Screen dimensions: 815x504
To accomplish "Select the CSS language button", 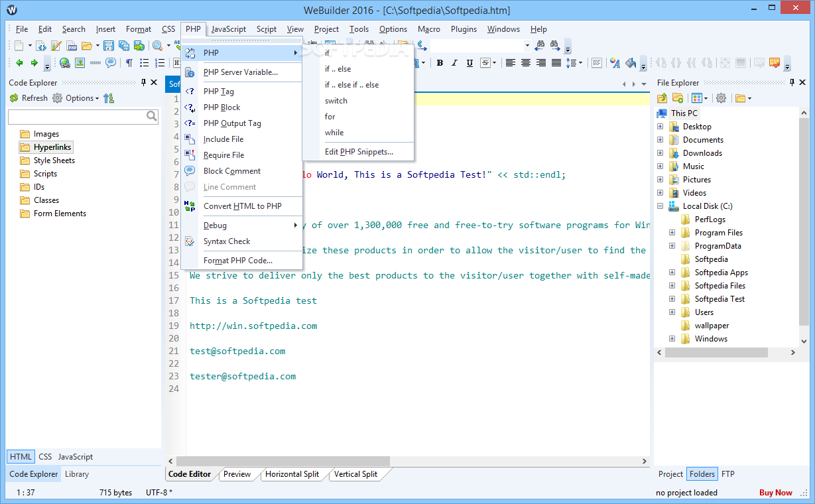I will [x=45, y=457].
